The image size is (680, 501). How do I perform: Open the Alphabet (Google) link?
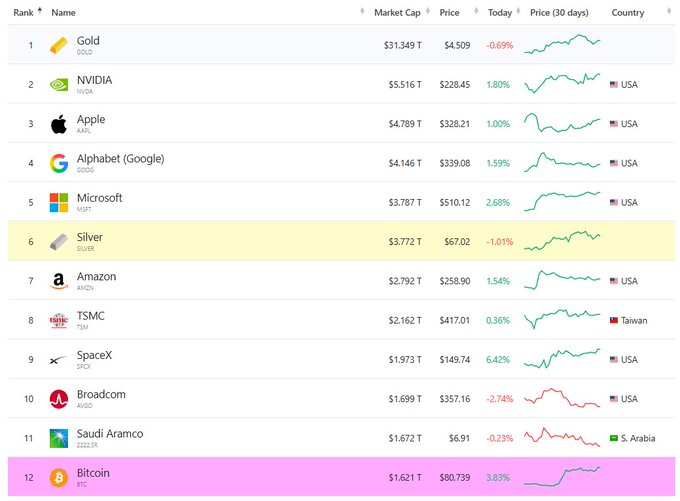point(121,159)
